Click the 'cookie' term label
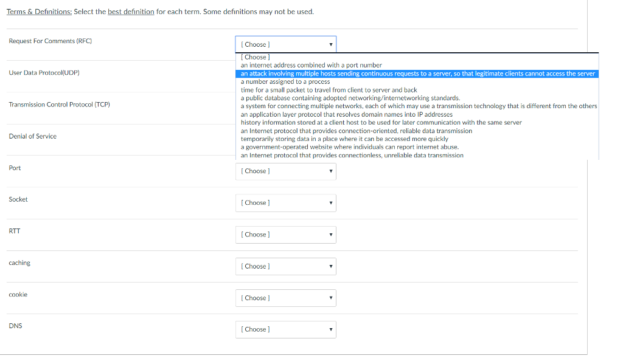This screenshot has height=364, width=623. click(18, 295)
